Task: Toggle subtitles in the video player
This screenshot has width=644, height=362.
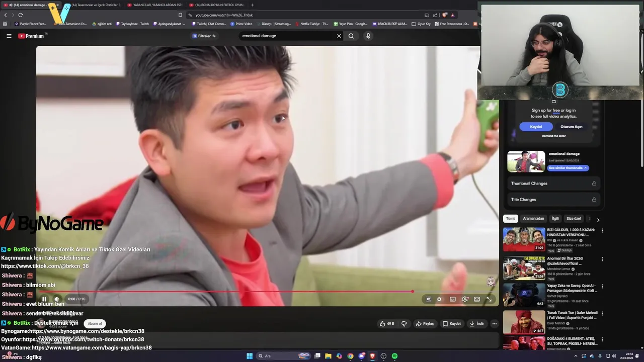Action: pyautogui.click(x=453, y=299)
